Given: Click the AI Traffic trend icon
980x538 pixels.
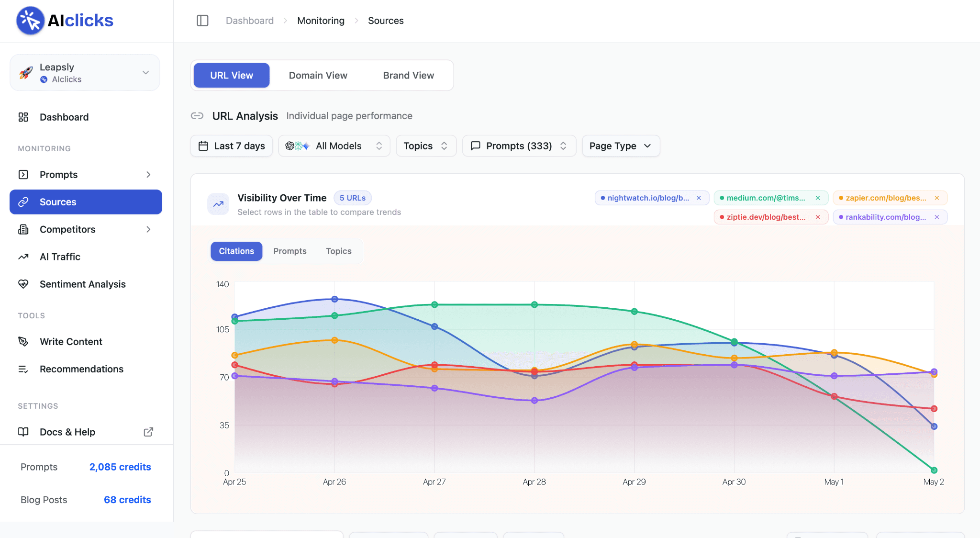Looking at the screenshot, I should [x=23, y=257].
